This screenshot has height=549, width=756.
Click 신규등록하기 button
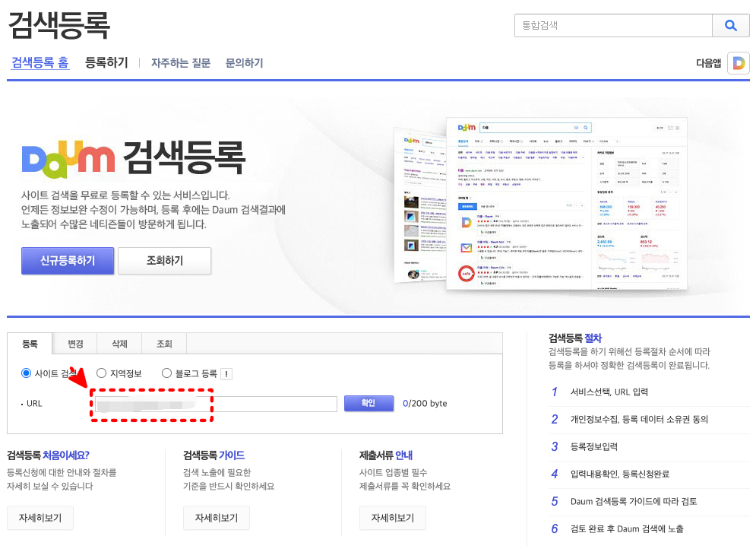tap(67, 261)
